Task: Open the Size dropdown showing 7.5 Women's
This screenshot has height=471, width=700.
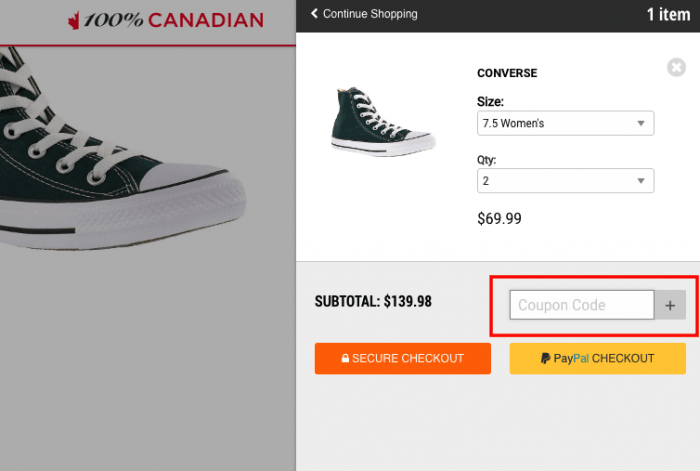Action: click(x=565, y=124)
